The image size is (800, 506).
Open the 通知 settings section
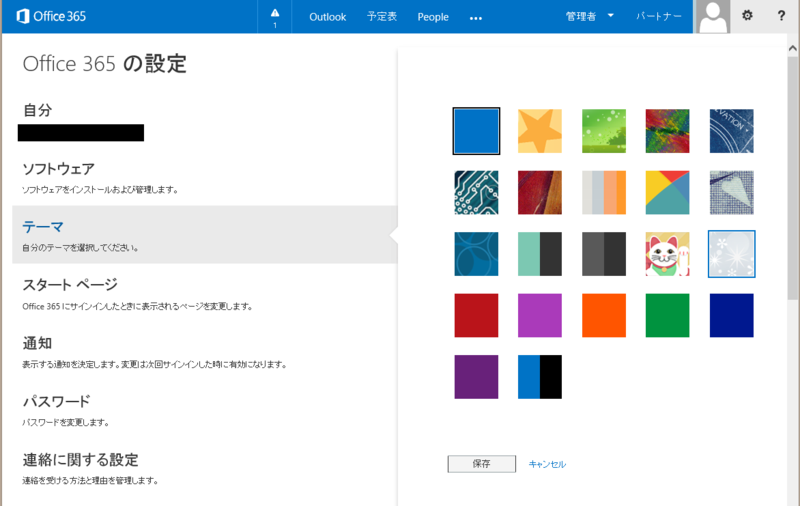204,351
